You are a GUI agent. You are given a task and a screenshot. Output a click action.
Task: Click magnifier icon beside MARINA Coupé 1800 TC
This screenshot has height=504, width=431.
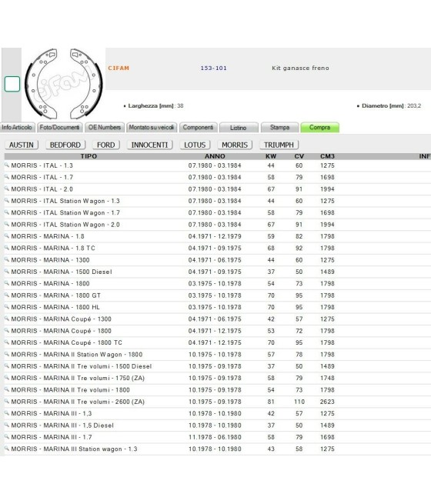pos(7,342)
